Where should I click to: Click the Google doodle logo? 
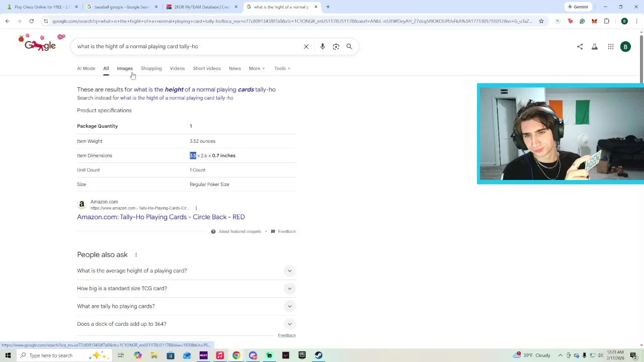(x=42, y=43)
